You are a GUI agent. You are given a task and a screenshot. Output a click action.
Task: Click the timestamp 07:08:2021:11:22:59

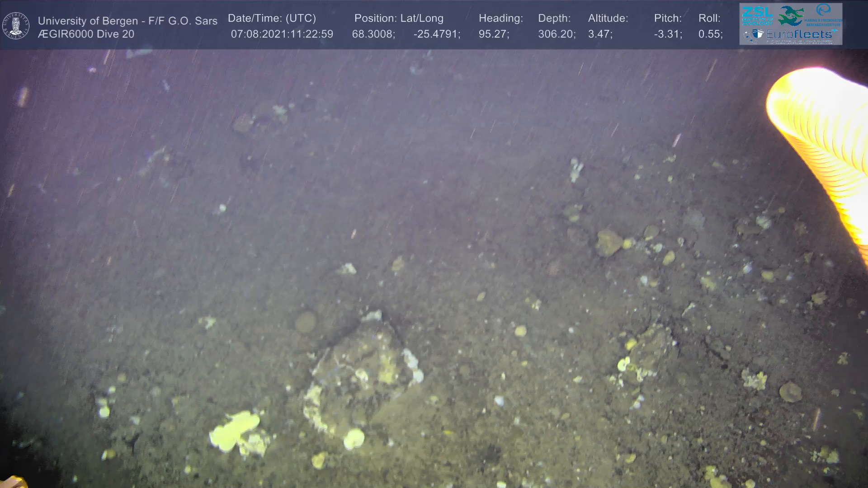[282, 34]
